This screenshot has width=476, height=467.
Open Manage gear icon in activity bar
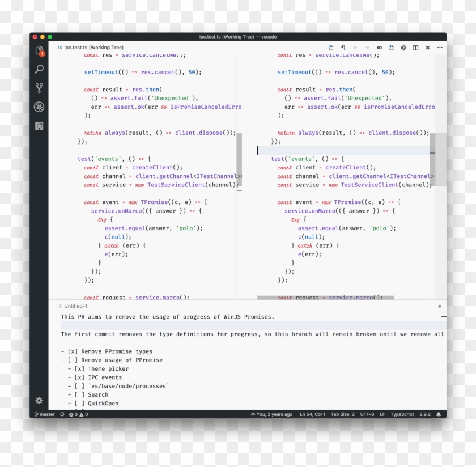[39, 400]
